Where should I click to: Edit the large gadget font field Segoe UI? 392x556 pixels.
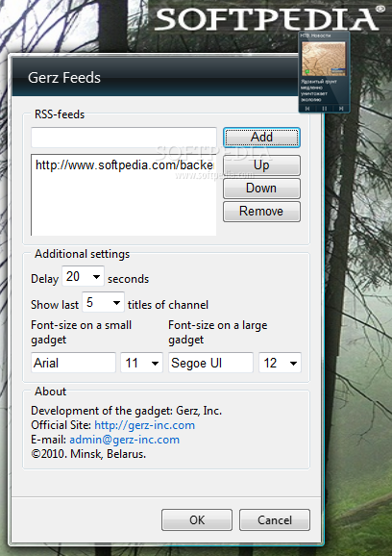[210, 363]
